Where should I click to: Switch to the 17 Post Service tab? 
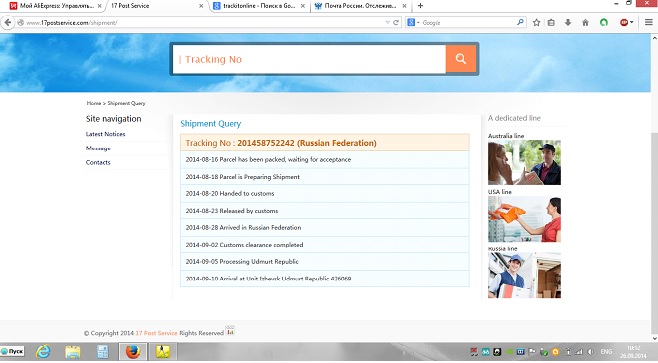coord(156,6)
